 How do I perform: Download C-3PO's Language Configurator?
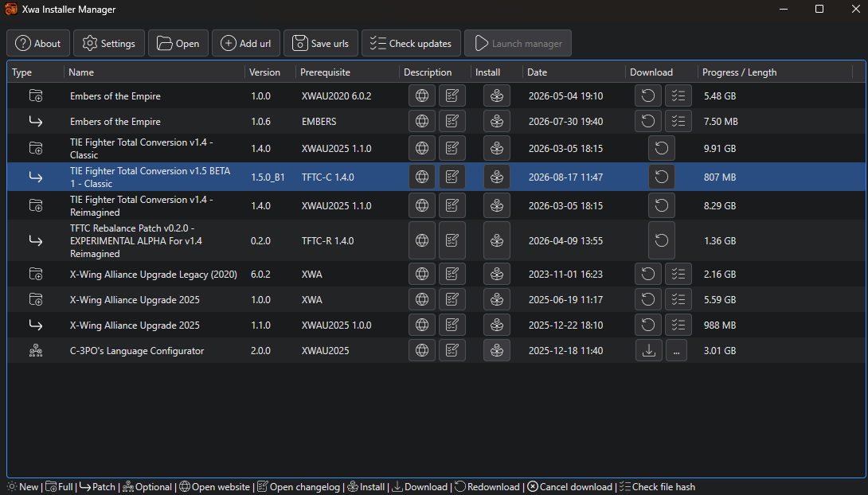coord(649,350)
